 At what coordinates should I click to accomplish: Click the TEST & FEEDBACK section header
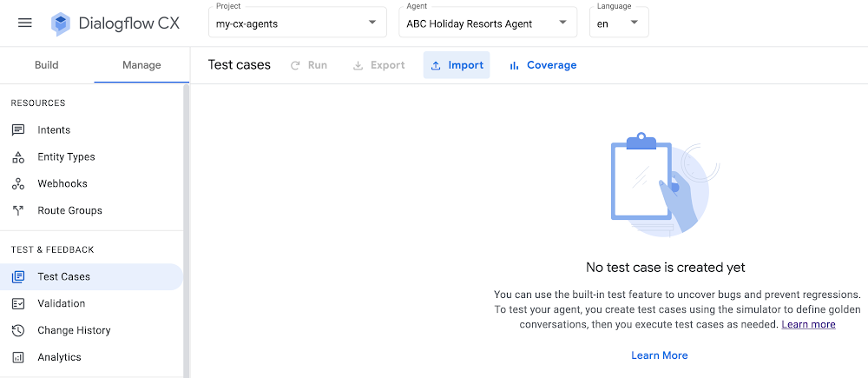click(x=53, y=250)
